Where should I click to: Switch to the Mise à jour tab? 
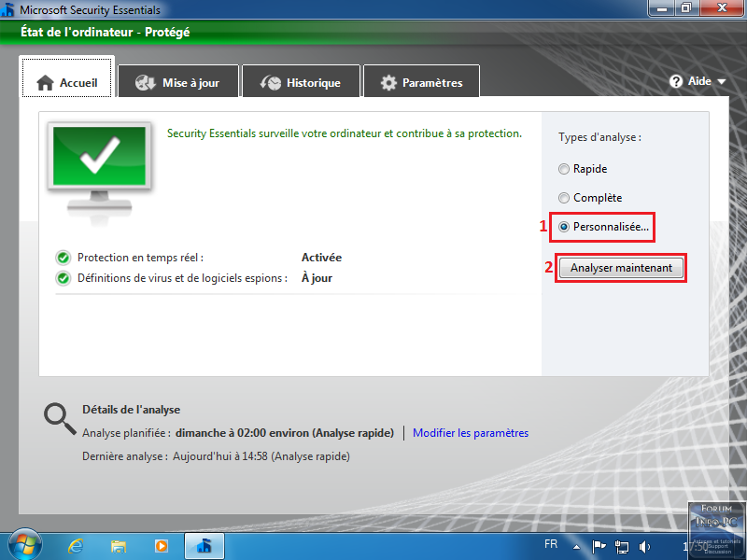pos(178,82)
